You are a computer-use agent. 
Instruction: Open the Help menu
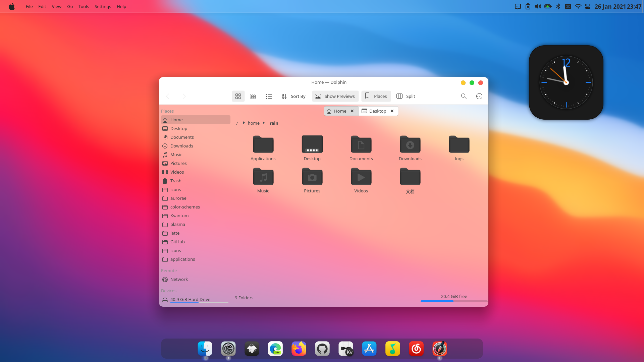(121, 6)
